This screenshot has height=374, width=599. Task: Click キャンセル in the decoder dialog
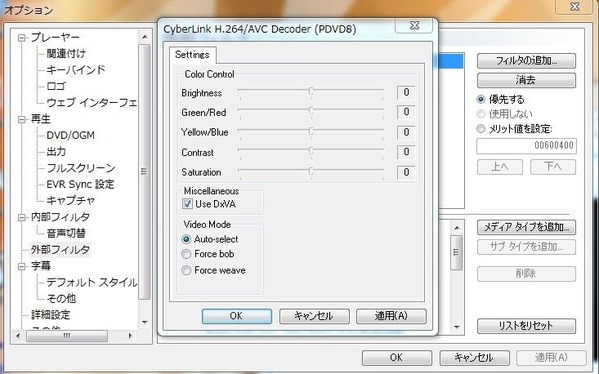(314, 316)
